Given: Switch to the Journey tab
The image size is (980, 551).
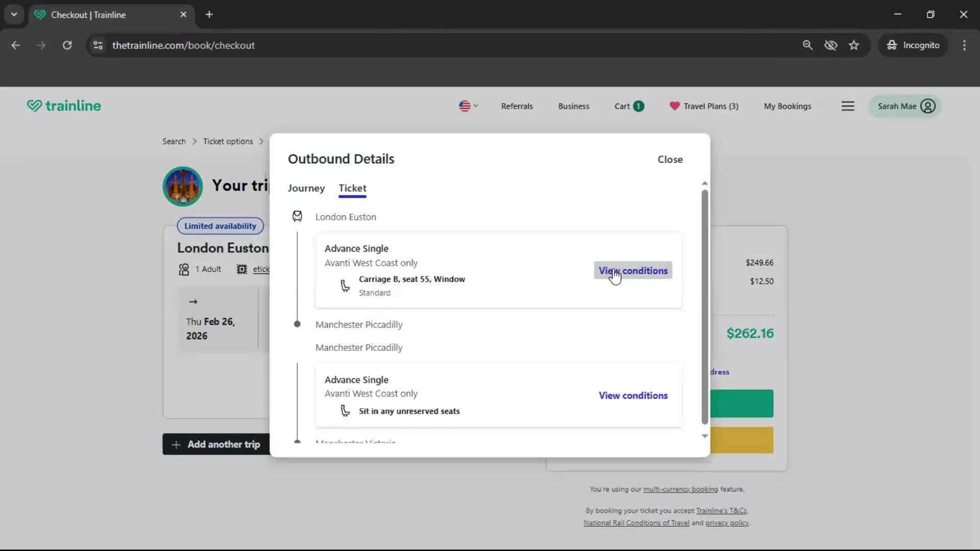Looking at the screenshot, I should [306, 188].
